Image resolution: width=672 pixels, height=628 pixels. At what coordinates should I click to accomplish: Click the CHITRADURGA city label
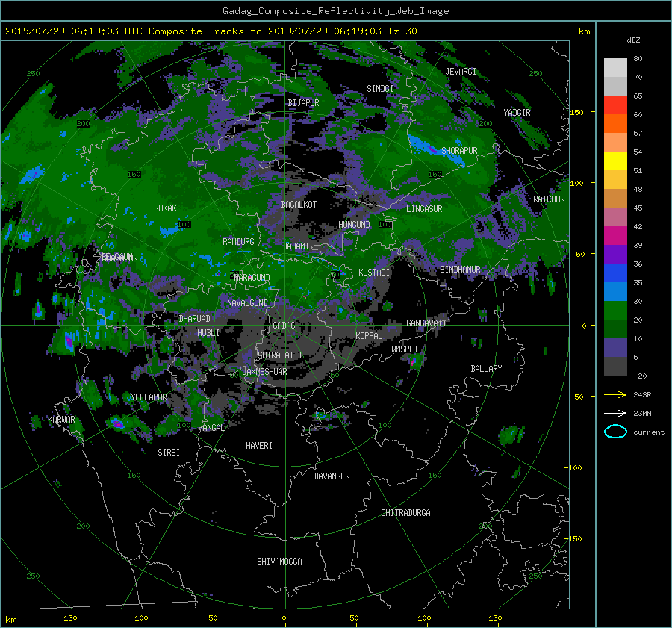405,513
